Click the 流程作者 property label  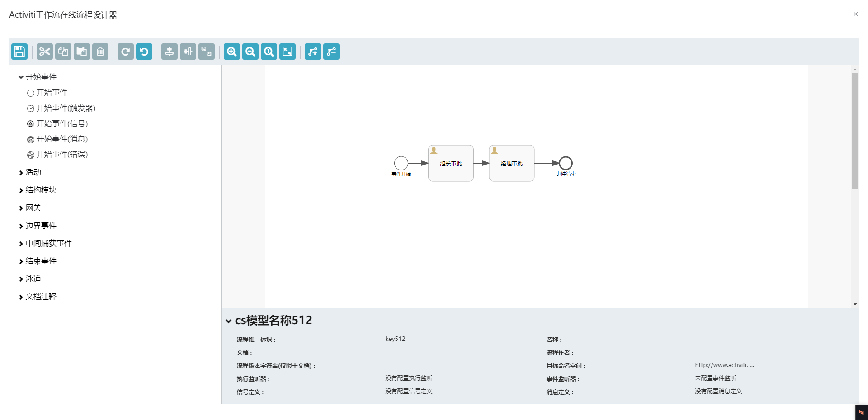(x=560, y=353)
